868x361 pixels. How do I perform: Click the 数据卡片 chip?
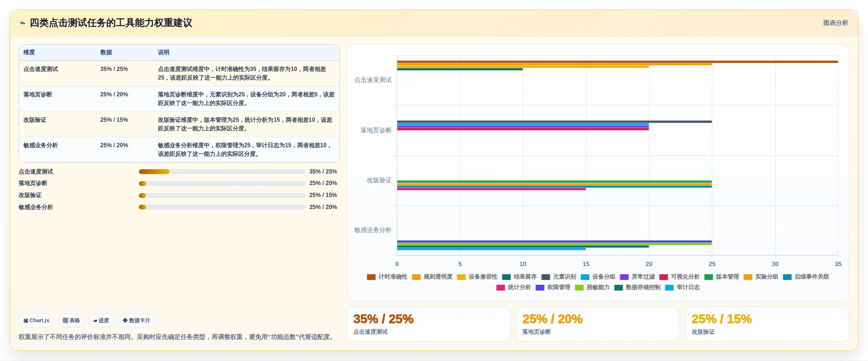pos(136,320)
